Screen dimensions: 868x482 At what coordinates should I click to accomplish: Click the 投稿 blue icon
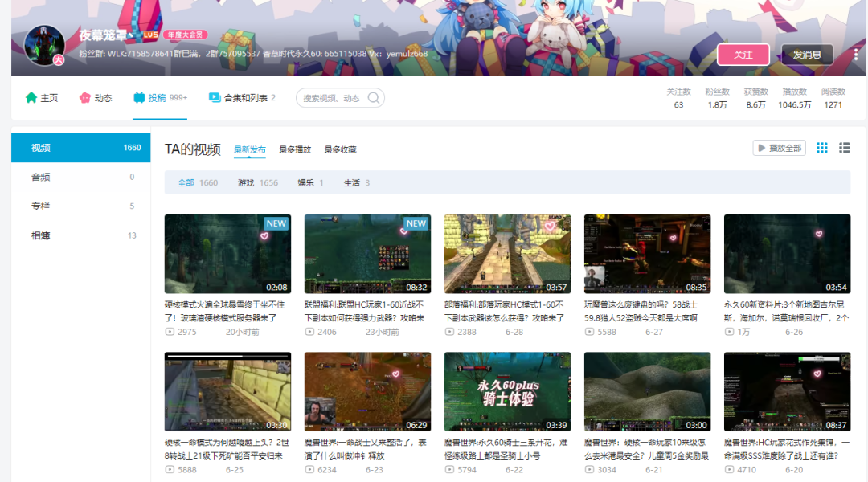pyautogui.click(x=139, y=98)
